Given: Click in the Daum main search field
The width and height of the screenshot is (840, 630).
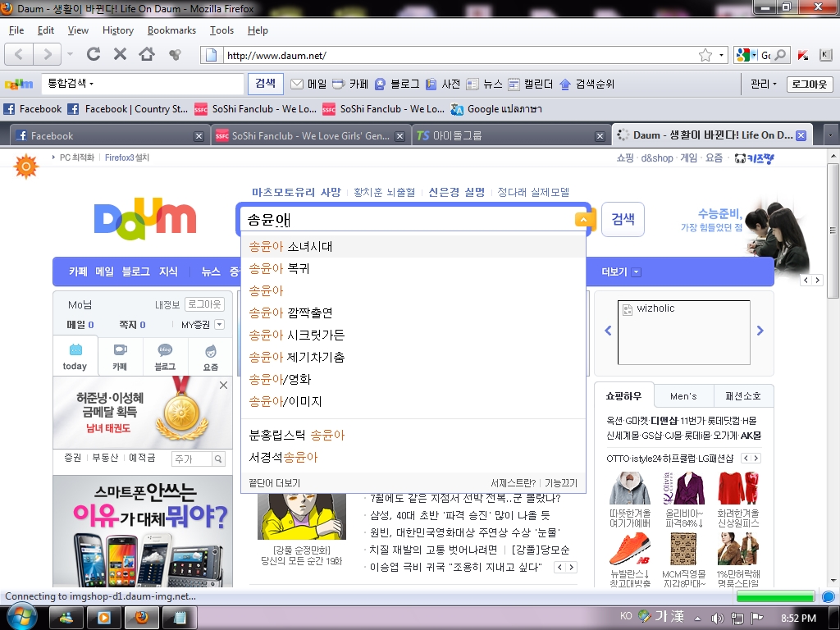Looking at the screenshot, I should tap(407, 219).
